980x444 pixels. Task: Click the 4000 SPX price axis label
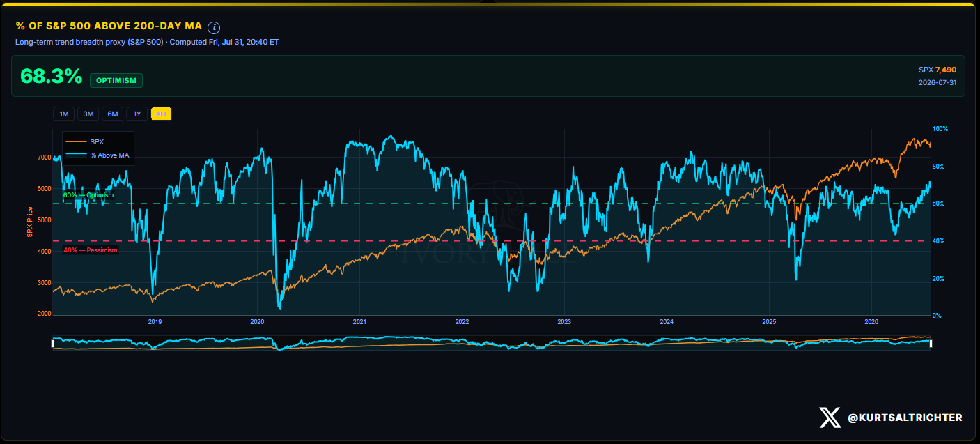[x=44, y=252]
